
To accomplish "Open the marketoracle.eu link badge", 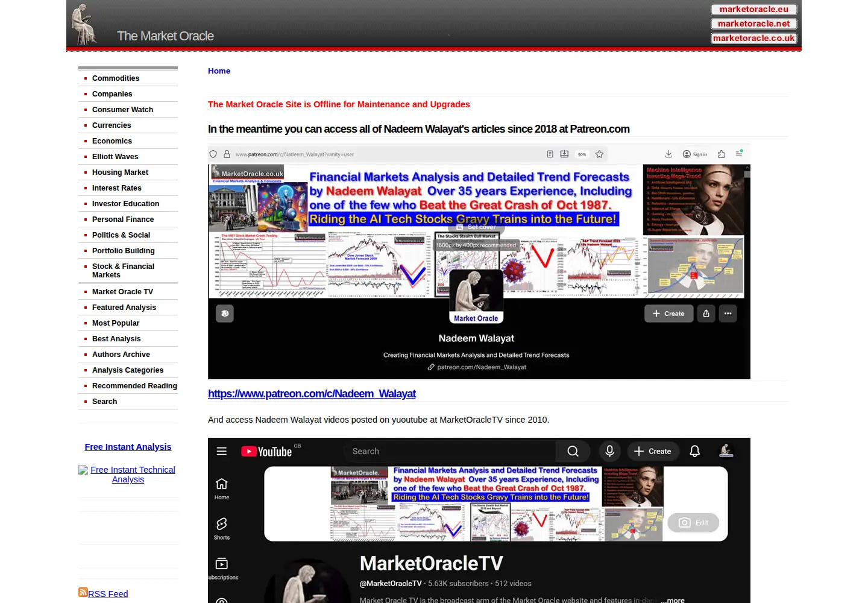I will pyautogui.click(x=754, y=9).
